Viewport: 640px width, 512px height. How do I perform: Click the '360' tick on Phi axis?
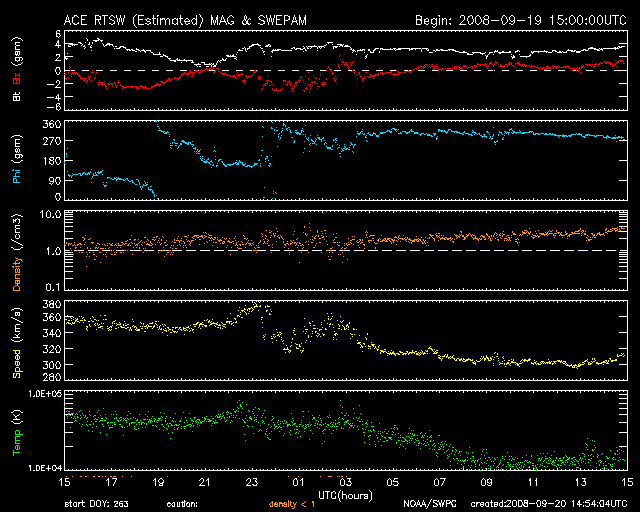[x=51, y=124]
